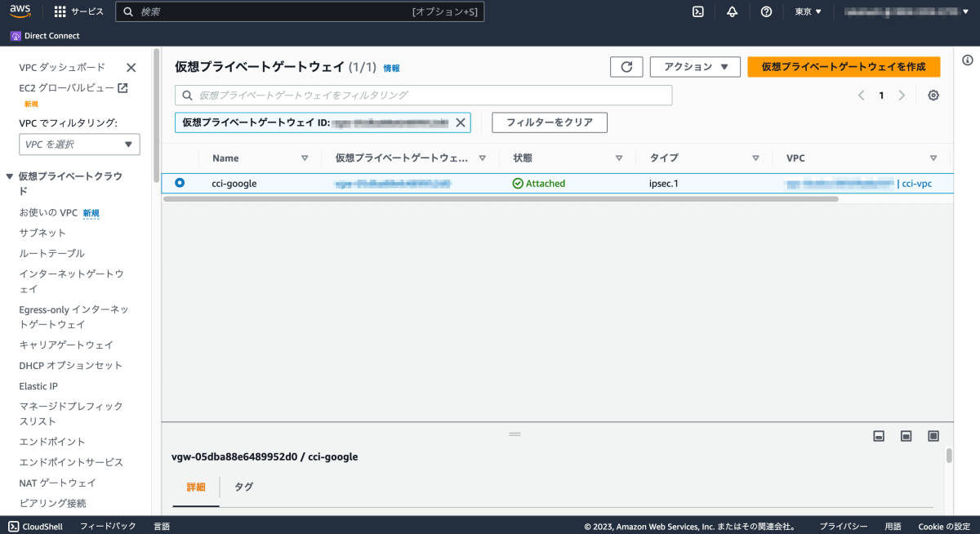Image resolution: width=980 pixels, height=534 pixels.
Task: Click 言語 in footer
Action: (162, 527)
